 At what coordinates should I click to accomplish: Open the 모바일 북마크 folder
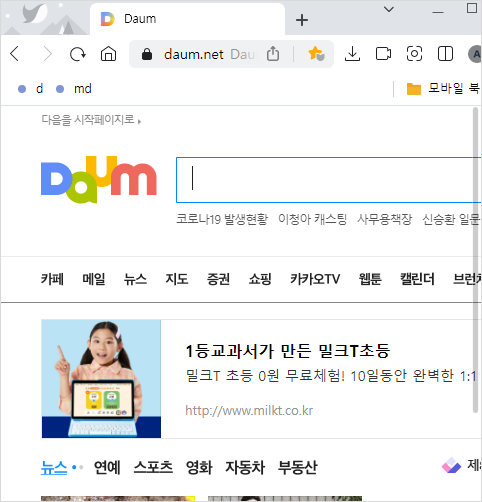coord(444,88)
